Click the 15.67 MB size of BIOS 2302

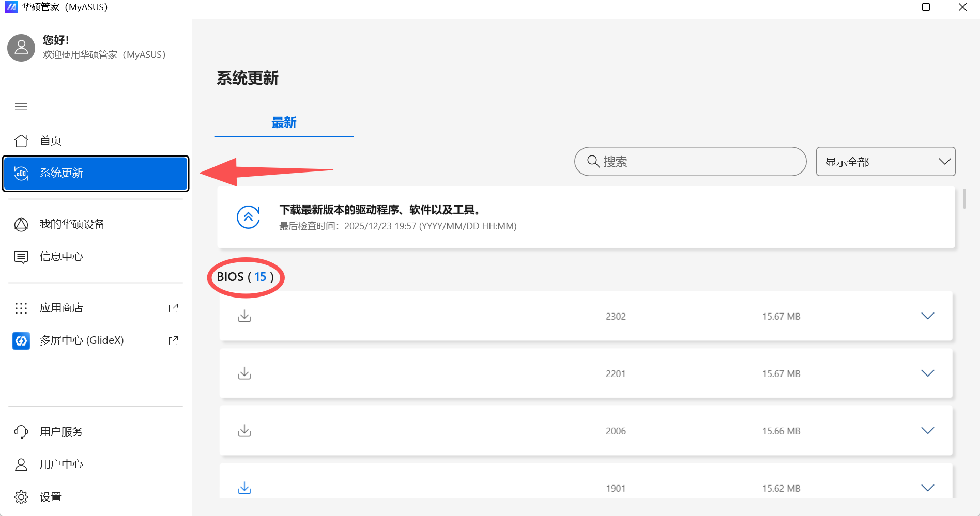click(x=781, y=317)
